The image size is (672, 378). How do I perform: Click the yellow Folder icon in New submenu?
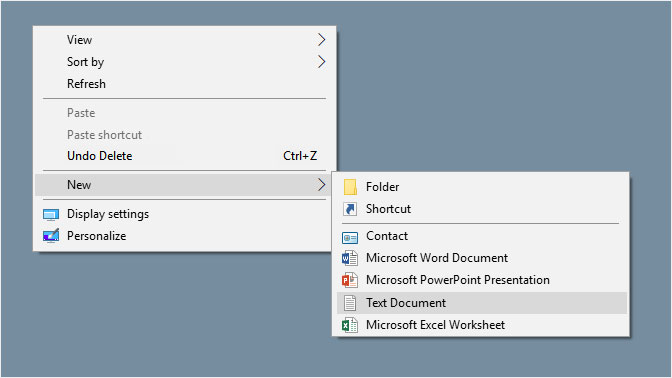[x=350, y=187]
